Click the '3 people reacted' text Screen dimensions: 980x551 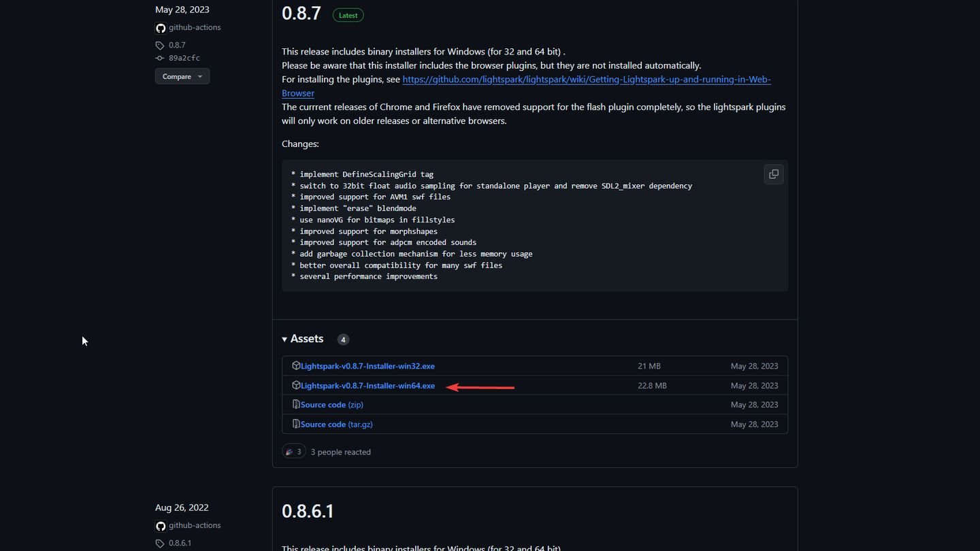(x=341, y=452)
